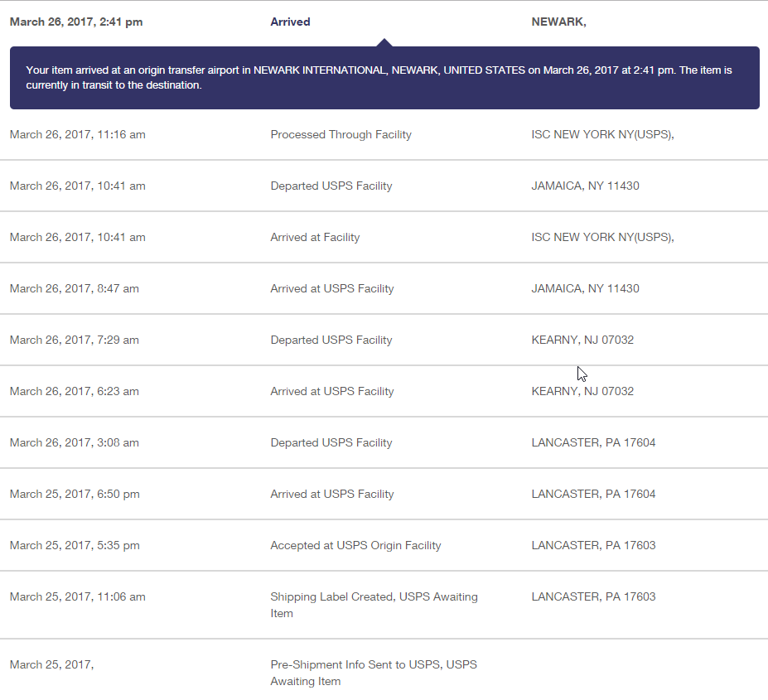Click 'LANCASTER, PA 17603' in the 11:06 am row
This screenshot has height=700, width=768.
click(x=594, y=597)
